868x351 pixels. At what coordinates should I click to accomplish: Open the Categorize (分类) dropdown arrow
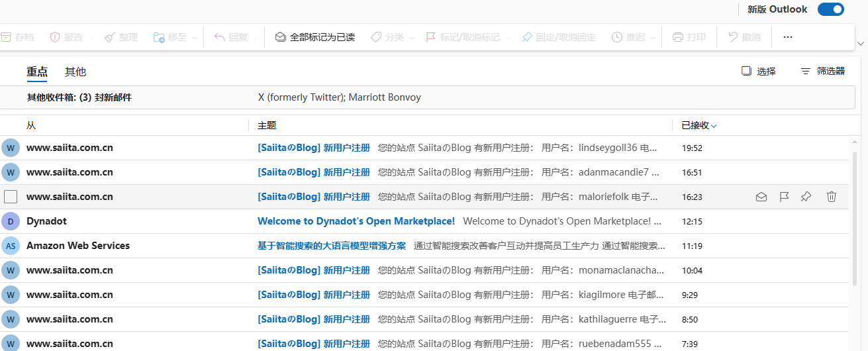pyautogui.click(x=412, y=38)
